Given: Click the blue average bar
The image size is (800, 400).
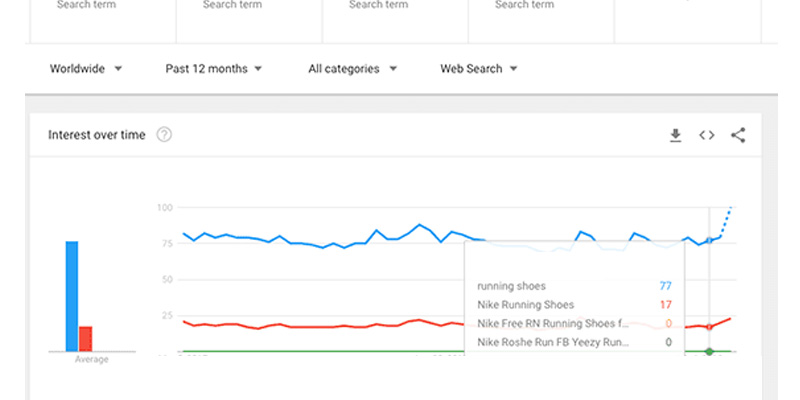Looking at the screenshot, I should [x=72, y=296].
